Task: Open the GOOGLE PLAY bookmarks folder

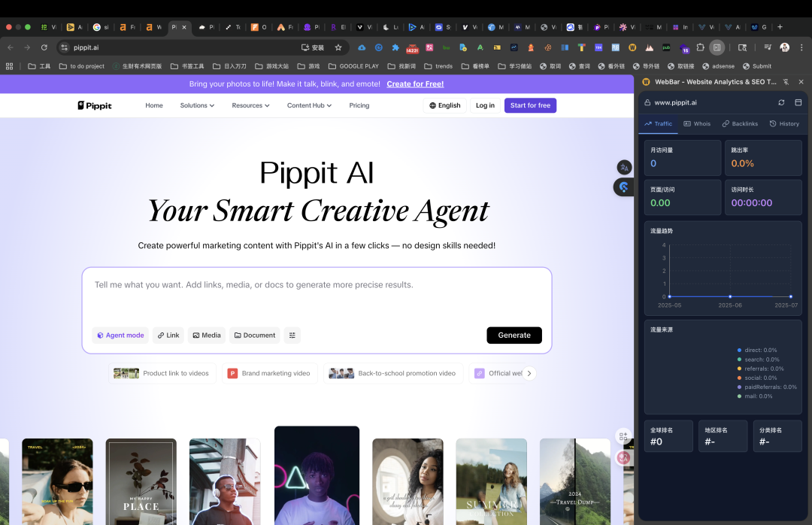Action: [353, 66]
